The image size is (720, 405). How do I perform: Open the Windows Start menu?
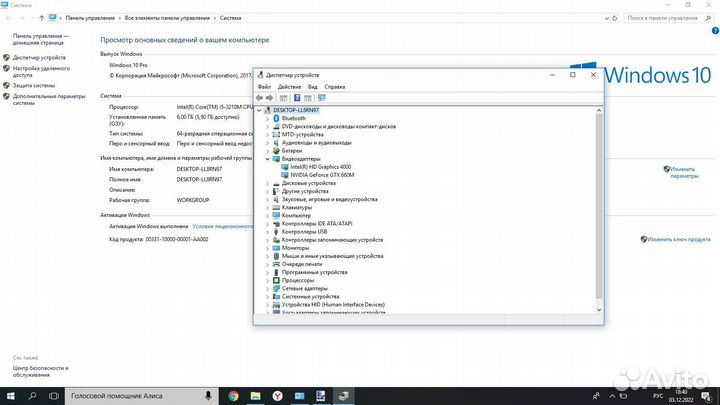pos(12,396)
